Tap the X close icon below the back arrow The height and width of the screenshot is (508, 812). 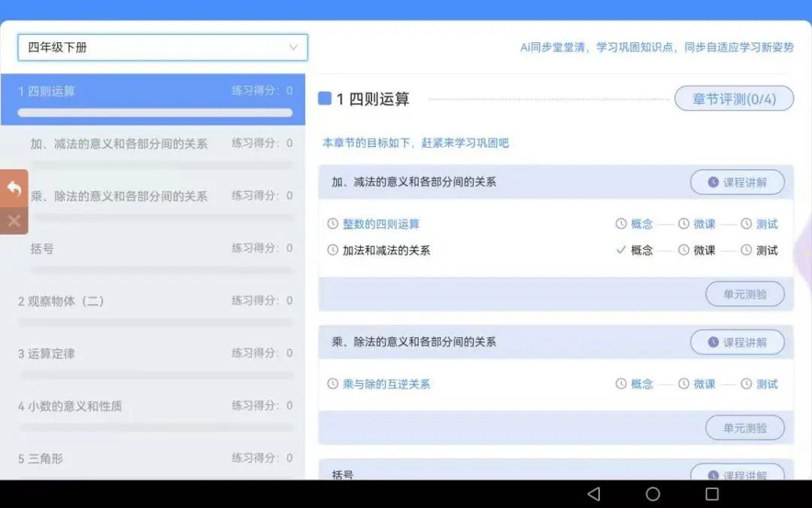[x=14, y=221]
